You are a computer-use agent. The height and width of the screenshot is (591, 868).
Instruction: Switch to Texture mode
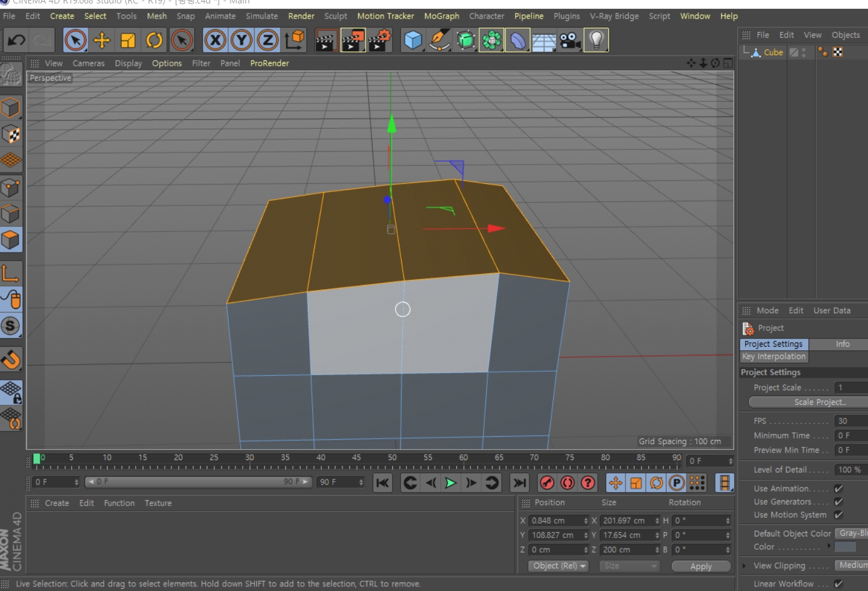click(x=11, y=134)
